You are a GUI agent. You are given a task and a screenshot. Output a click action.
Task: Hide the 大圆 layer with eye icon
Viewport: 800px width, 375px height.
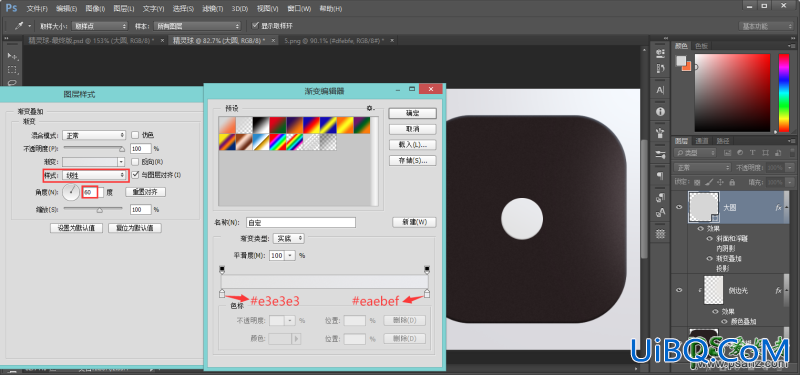tap(679, 207)
